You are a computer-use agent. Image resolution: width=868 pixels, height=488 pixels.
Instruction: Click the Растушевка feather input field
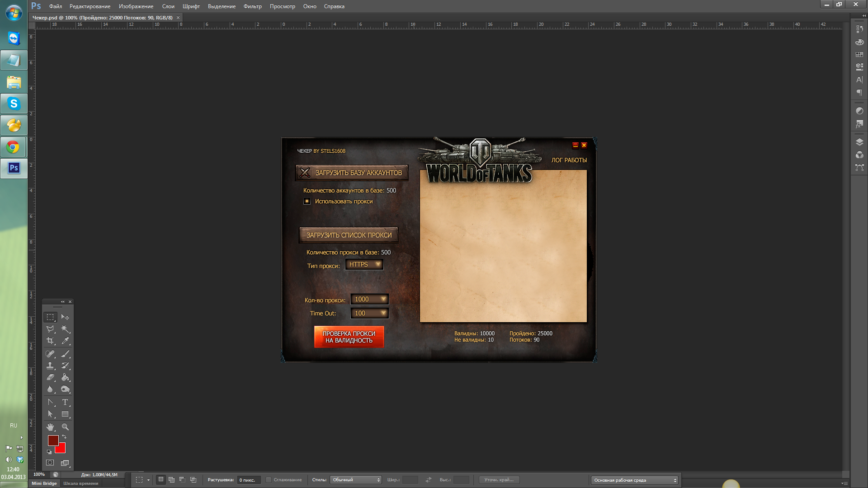[x=249, y=480]
